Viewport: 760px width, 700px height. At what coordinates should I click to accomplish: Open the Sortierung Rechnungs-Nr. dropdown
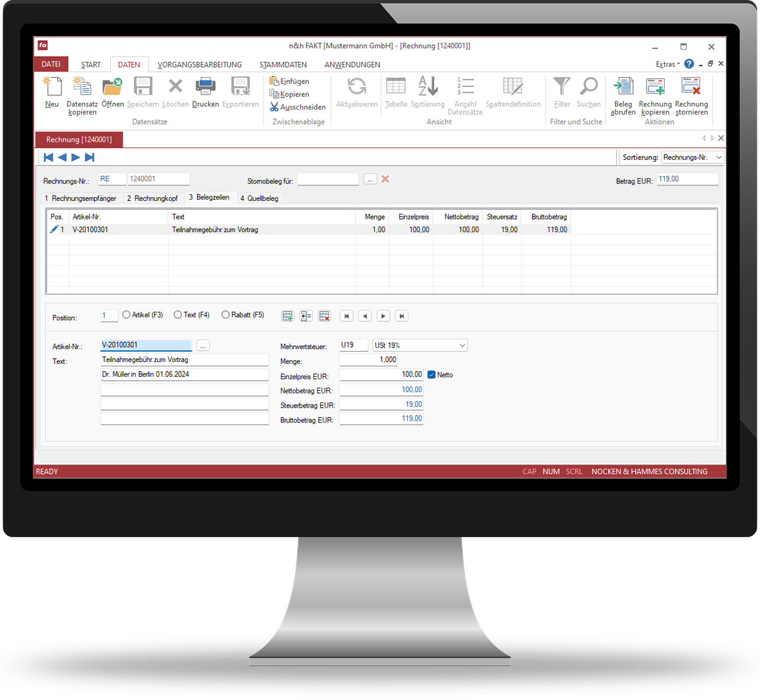click(x=719, y=157)
